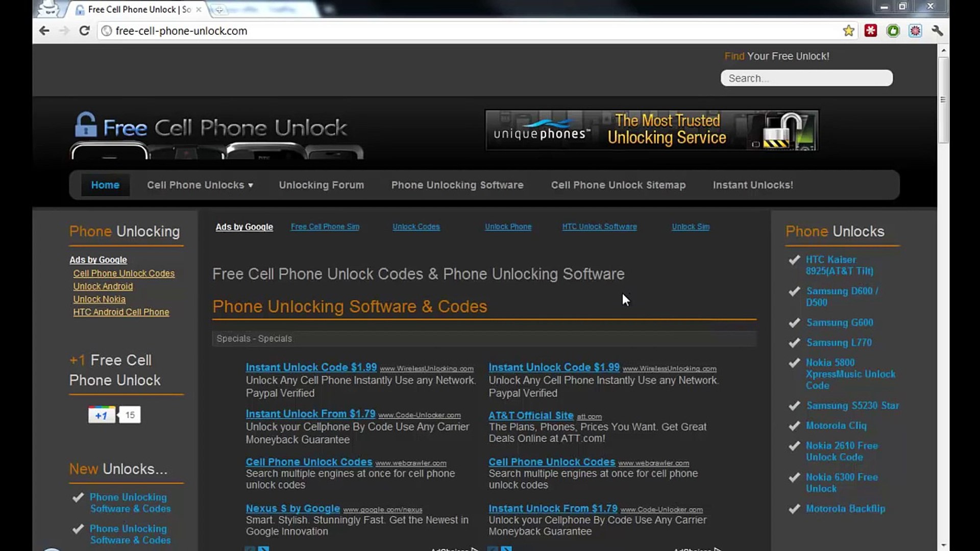Open the Unlock Android link

pos(103,286)
